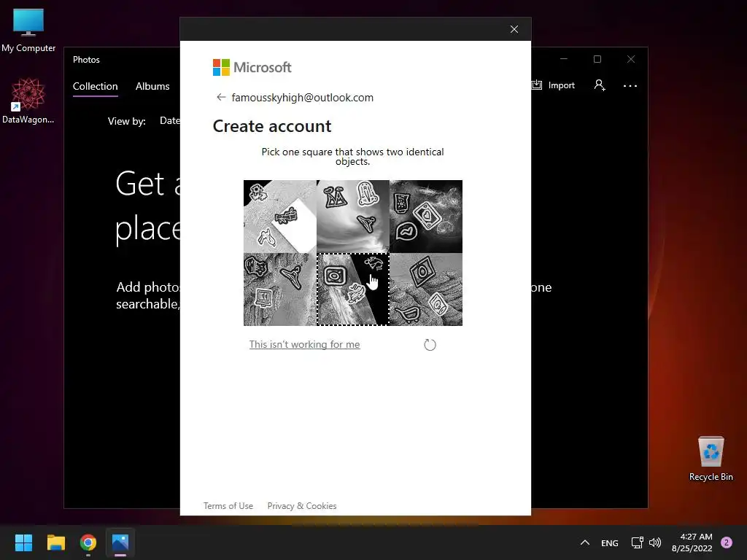This screenshot has width=747, height=560.
Task: Select the top-middle puzzle square
Action: [x=353, y=216]
